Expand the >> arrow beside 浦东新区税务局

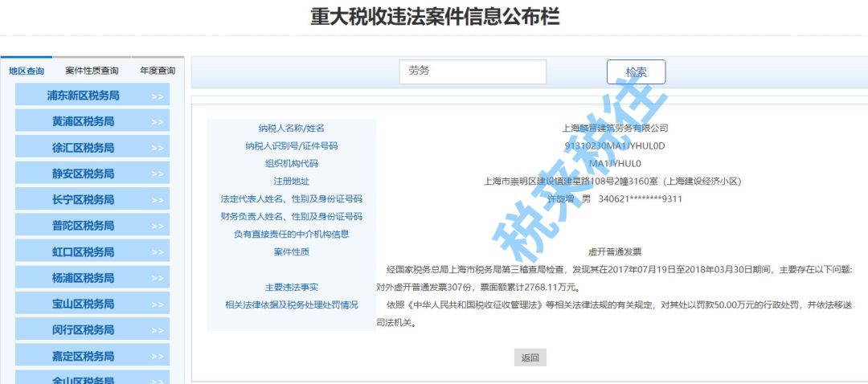pos(158,96)
